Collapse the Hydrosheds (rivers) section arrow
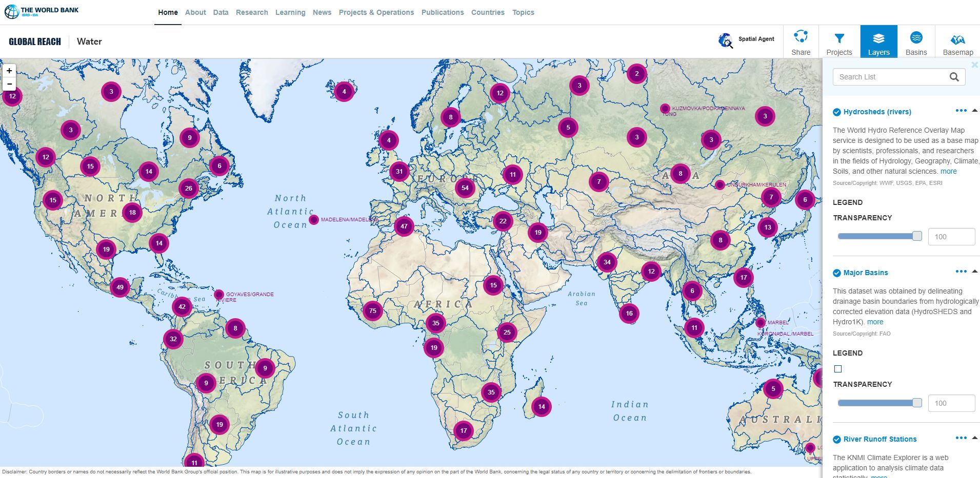This screenshot has height=478, width=980. (x=975, y=111)
